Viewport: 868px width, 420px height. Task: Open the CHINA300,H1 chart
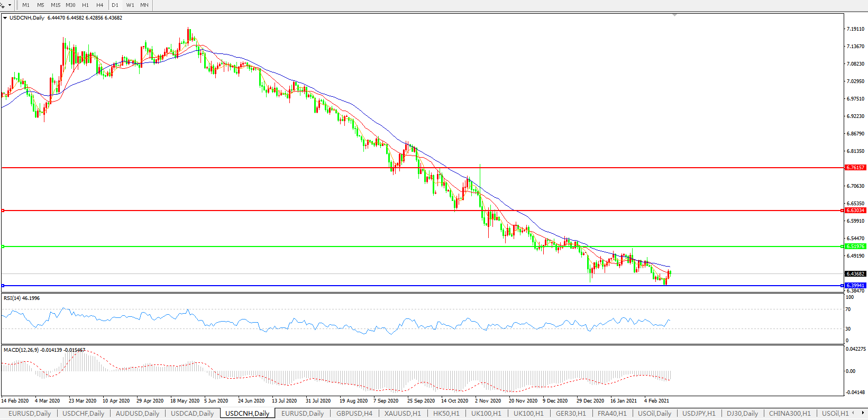[789, 413]
